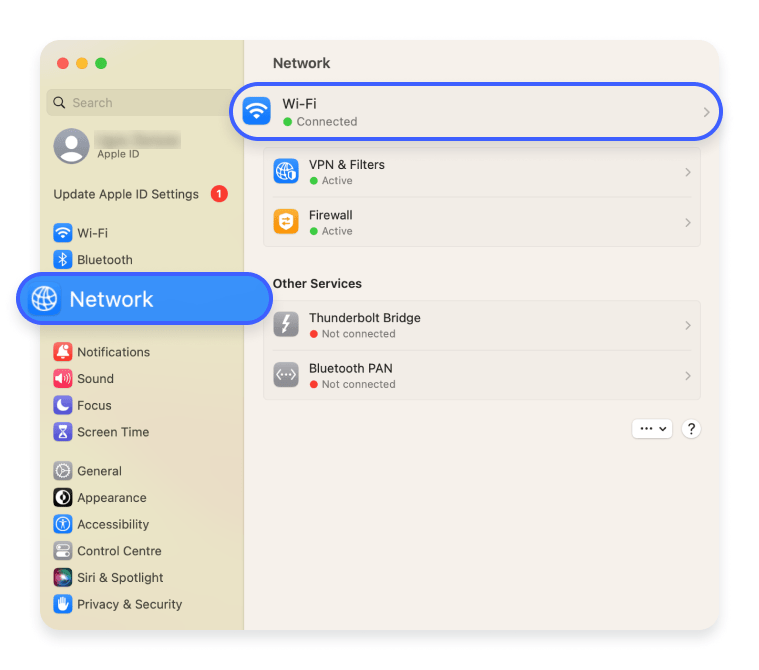Click the green zoom window button

click(101, 63)
